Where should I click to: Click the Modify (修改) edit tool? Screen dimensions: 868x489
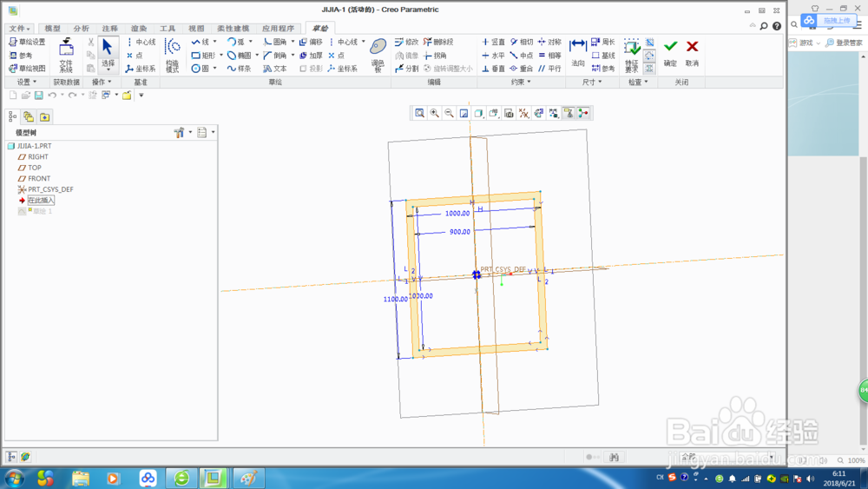click(407, 42)
